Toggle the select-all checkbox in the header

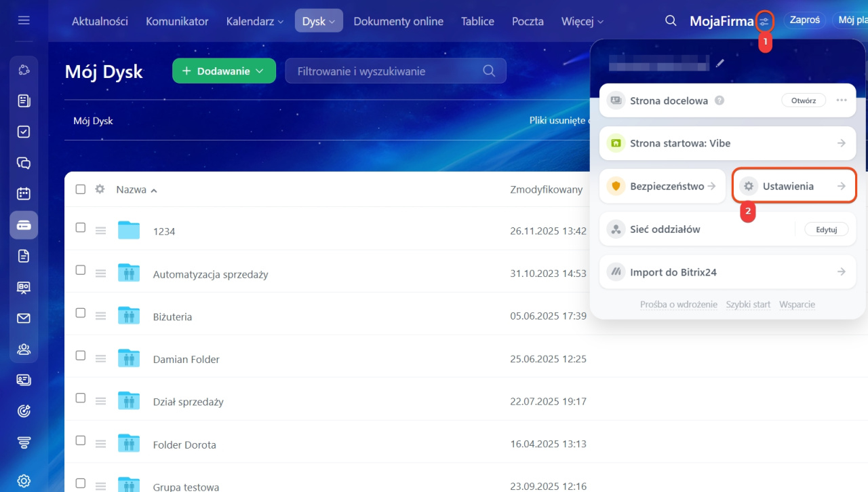tap(81, 189)
